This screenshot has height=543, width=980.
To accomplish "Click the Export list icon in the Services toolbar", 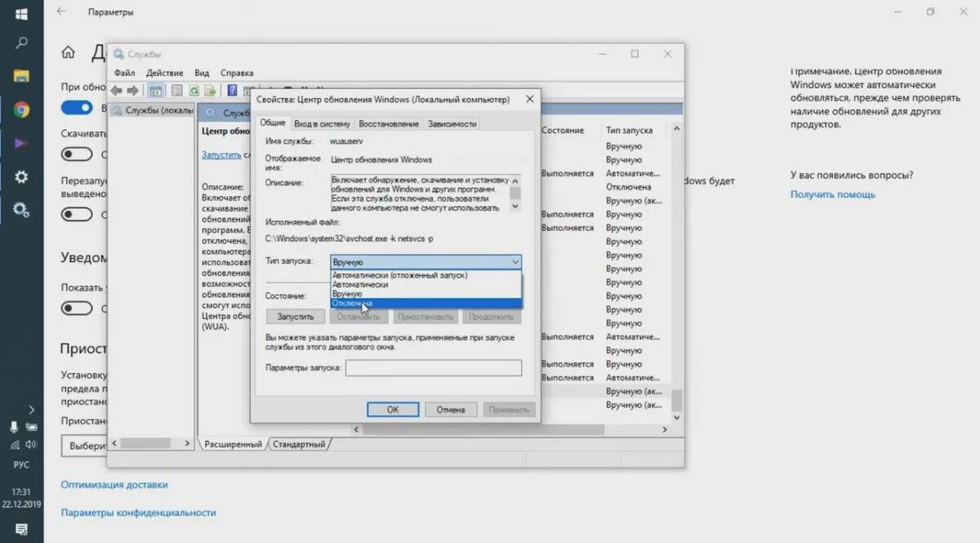I will pos(210,91).
